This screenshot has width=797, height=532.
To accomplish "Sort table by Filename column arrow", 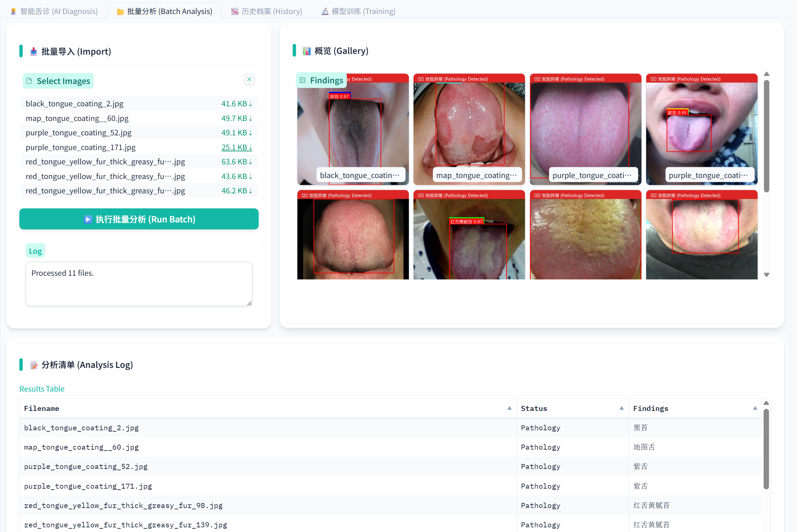I will pos(509,408).
